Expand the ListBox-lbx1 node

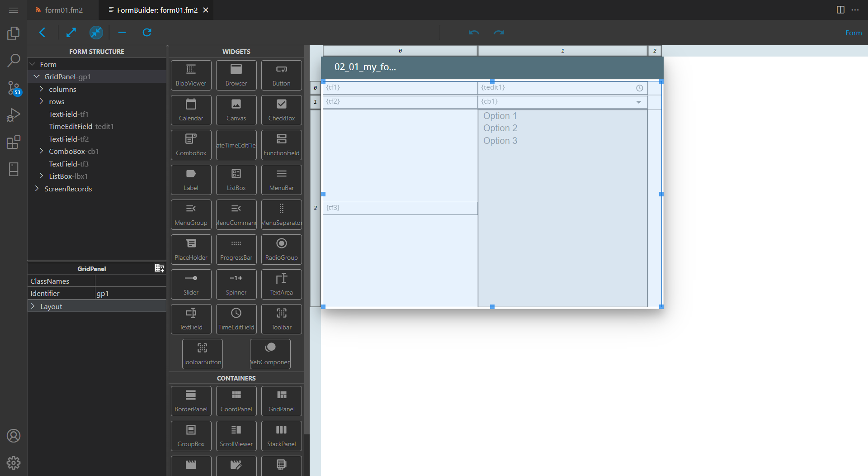pos(41,176)
